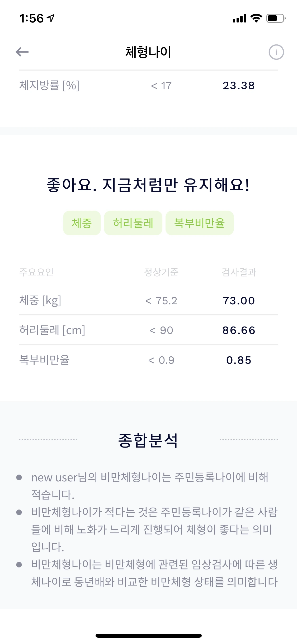Select the 체중 green tag

point(82,223)
